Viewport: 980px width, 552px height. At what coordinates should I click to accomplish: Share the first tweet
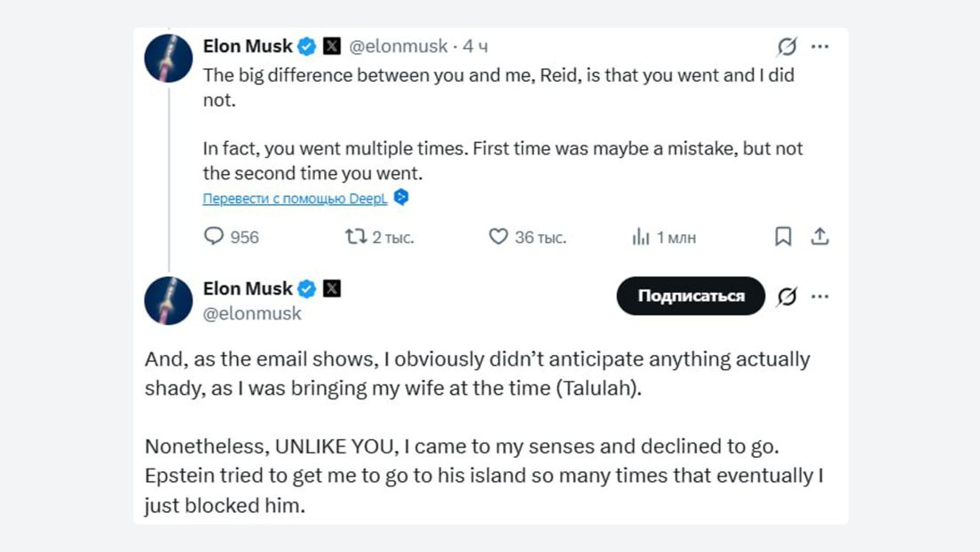click(x=820, y=237)
